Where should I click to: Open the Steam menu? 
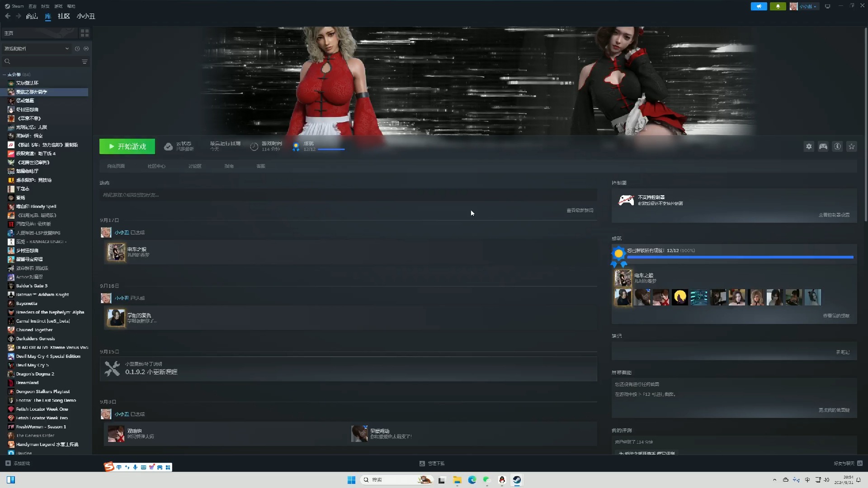[14, 6]
